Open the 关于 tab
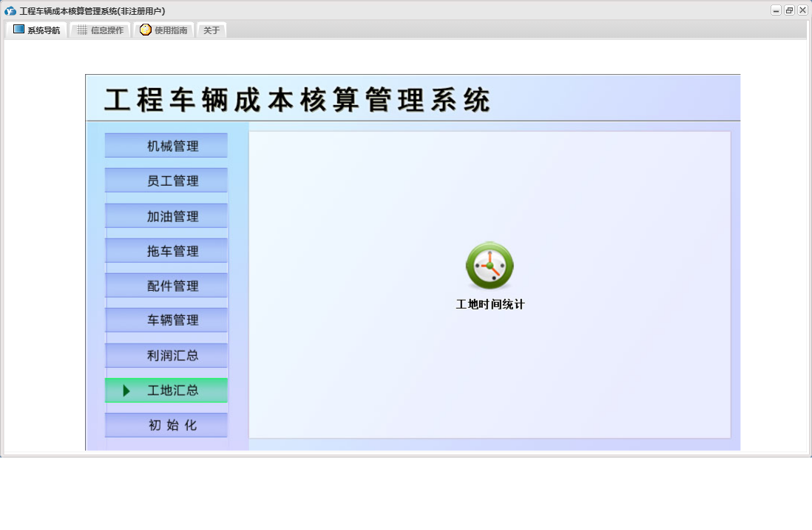Image resolution: width=812 pixels, height=530 pixels. (x=212, y=30)
